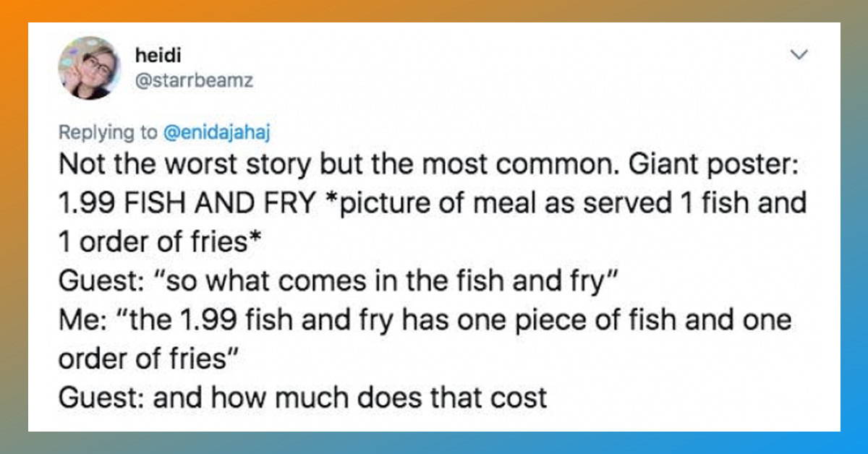The image size is (868, 454).
Task: Click the word starrbeamz in the handle
Action: point(203,81)
